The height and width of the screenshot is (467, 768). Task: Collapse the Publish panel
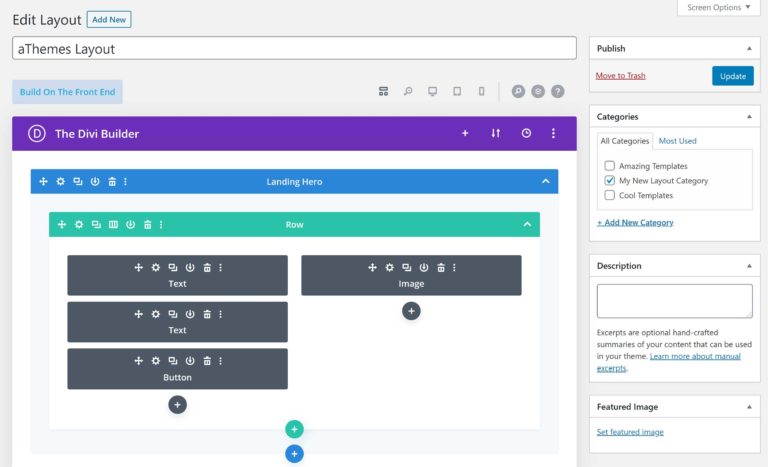(x=749, y=49)
